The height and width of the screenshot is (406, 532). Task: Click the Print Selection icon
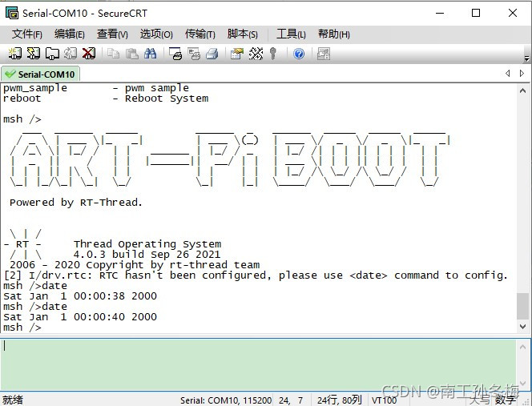(x=194, y=54)
